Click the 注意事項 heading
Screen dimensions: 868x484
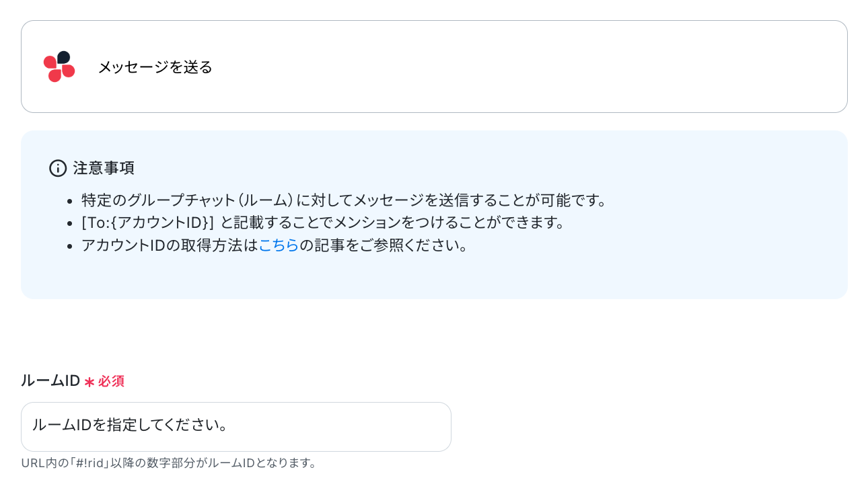coord(104,168)
